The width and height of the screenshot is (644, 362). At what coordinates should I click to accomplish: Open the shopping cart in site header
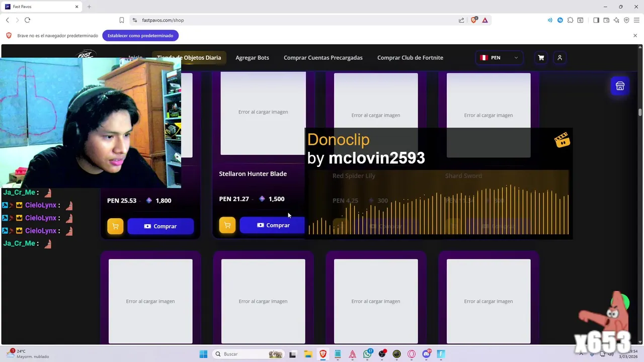click(x=541, y=58)
